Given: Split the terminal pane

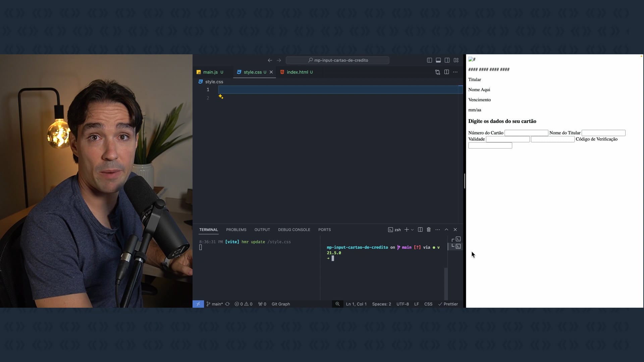Looking at the screenshot, I should click(x=420, y=230).
